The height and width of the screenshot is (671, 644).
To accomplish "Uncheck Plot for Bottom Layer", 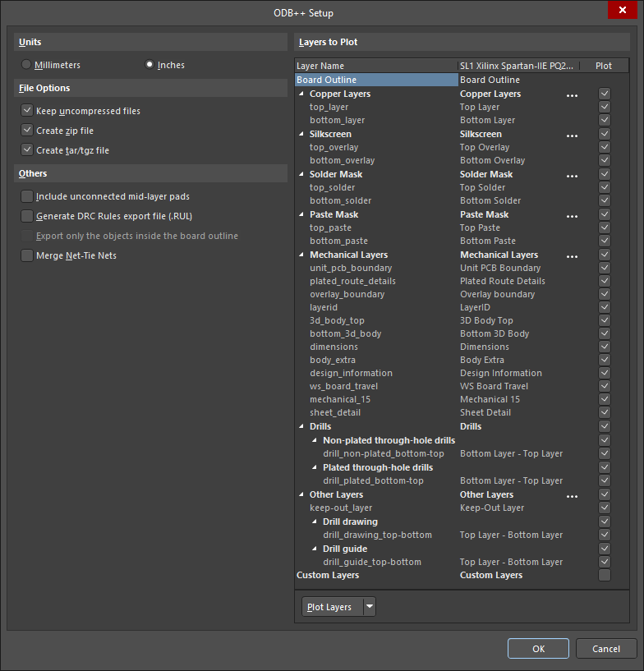I will (605, 120).
